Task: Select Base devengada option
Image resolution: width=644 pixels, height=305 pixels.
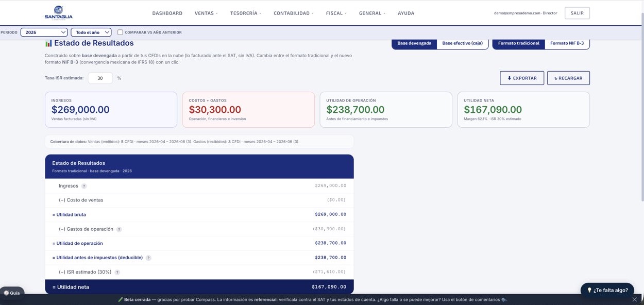Action: (414, 43)
